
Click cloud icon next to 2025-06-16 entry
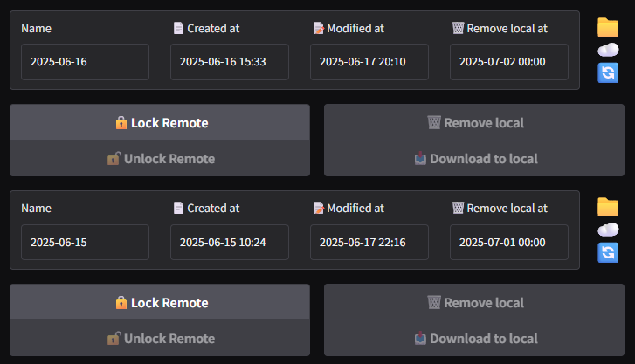608,50
